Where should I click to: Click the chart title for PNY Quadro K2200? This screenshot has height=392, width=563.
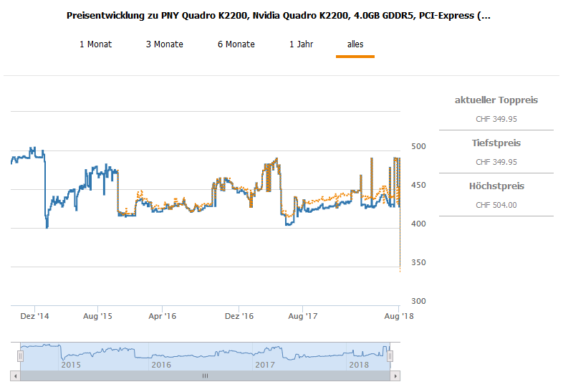(279, 15)
